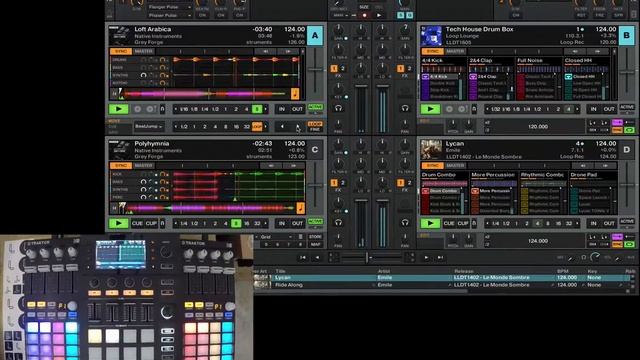Click Deck B loop size right arrow
Viewport: 640px width, 360px height.
pyautogui.click(x=577, y=109)
